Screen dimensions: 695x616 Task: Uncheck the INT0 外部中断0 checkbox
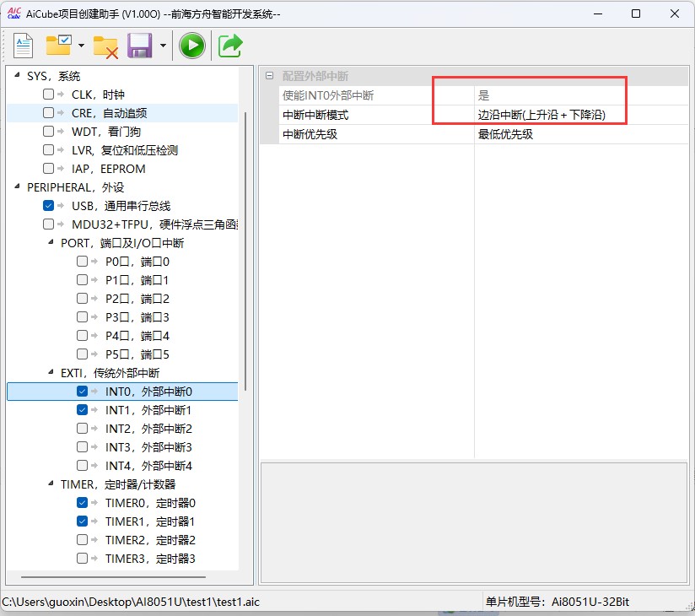click(82, 392)
